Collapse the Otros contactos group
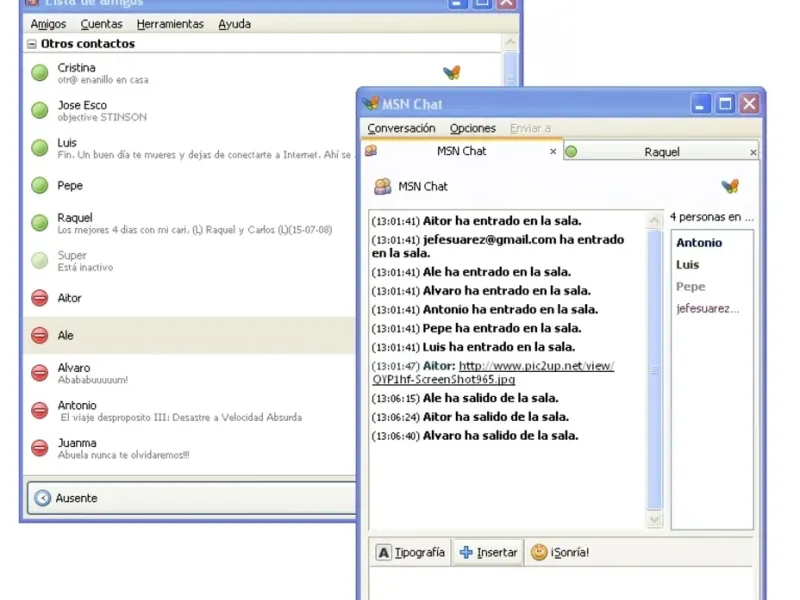 click(x=32, y=44)
